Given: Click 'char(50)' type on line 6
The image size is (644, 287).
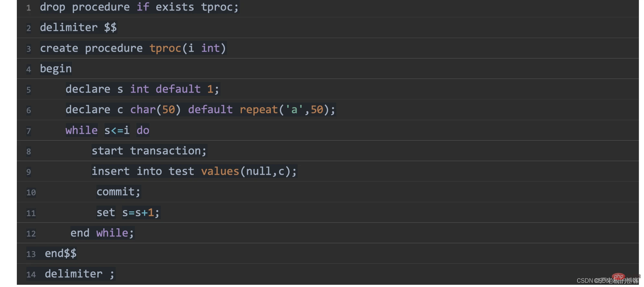Looking at the screenshot, I should tap(155, 110).
